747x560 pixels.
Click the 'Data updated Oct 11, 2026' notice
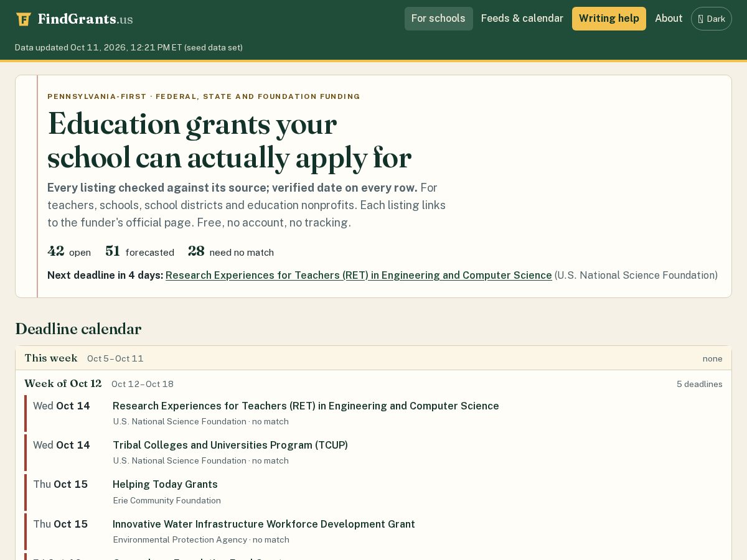coord(129,47)
